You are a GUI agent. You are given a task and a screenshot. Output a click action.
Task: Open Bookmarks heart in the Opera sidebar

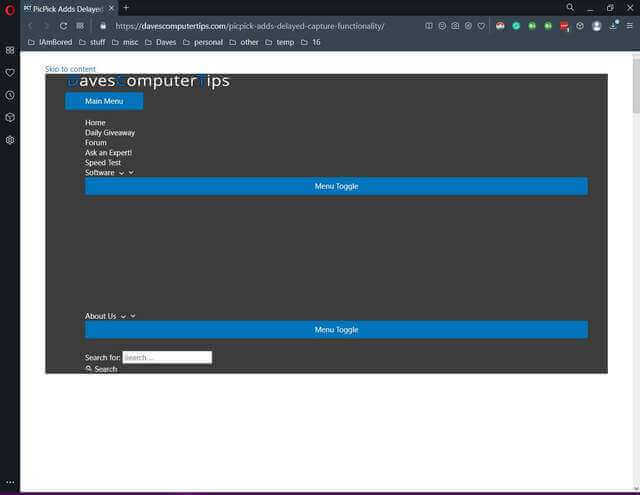[x=10, y=73]
